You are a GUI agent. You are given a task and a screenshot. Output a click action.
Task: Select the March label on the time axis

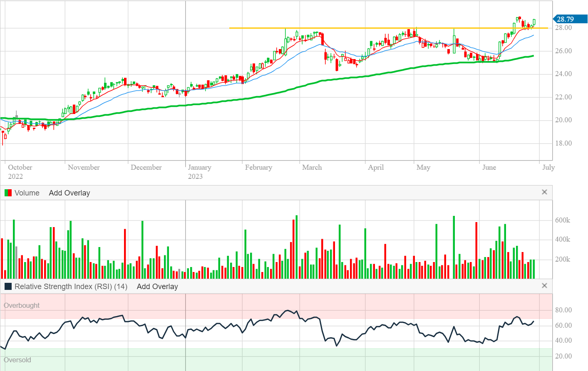point(312,168)
